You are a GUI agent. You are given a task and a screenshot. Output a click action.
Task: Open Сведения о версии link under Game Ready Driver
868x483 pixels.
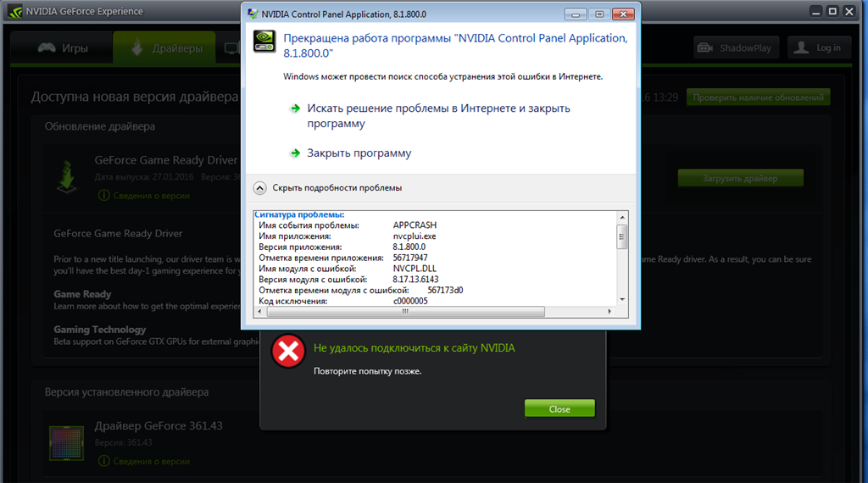coord(151,195)
